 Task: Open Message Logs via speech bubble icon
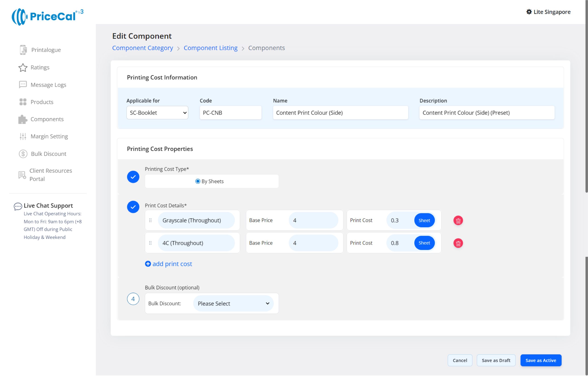23,85
